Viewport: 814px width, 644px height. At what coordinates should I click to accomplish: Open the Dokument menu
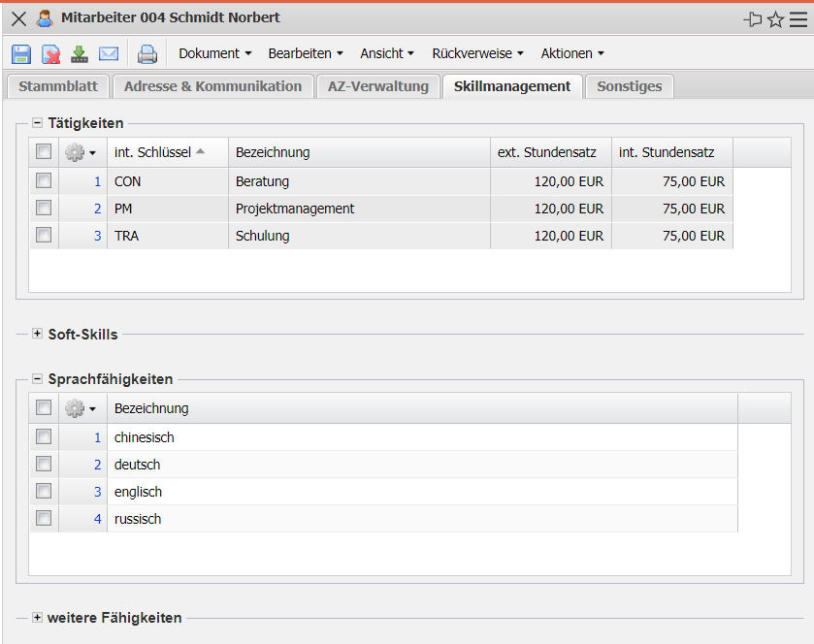pyautogui.click(x=214, y=53)
